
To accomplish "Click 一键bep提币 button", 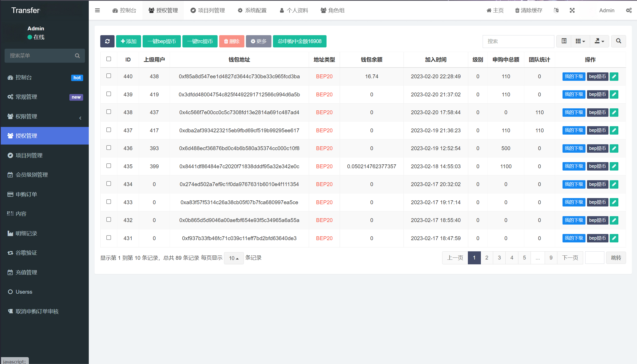I will tap(161, 41).
